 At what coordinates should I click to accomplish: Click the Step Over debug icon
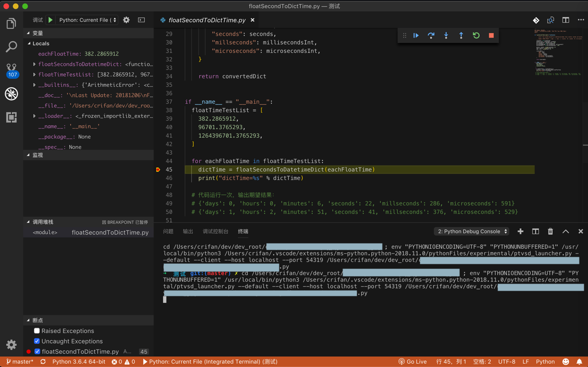[x=431, y=35]
